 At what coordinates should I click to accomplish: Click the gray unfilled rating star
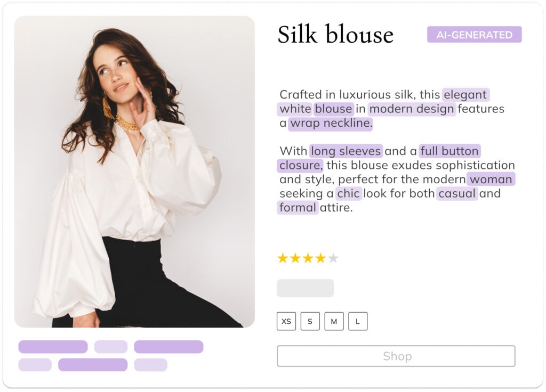coord(333,258)
